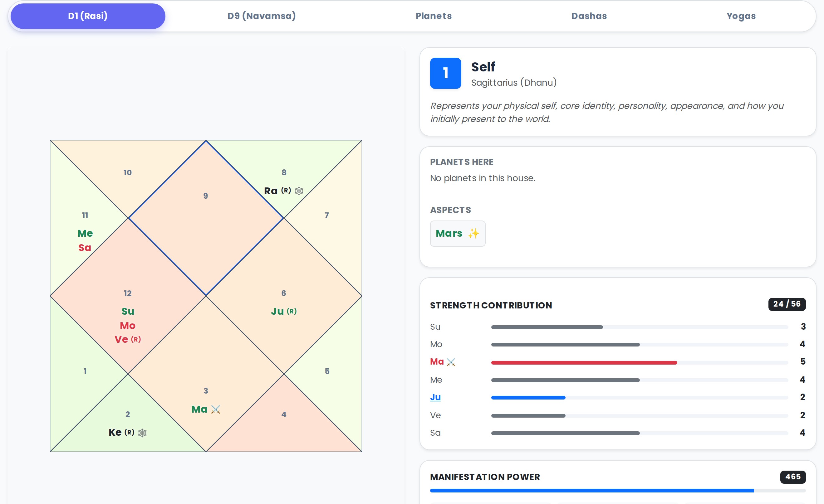Viewport: 824px width, 504px height.
Task: Open the Ju link in Strength Contribution
Action: point(435,397)
